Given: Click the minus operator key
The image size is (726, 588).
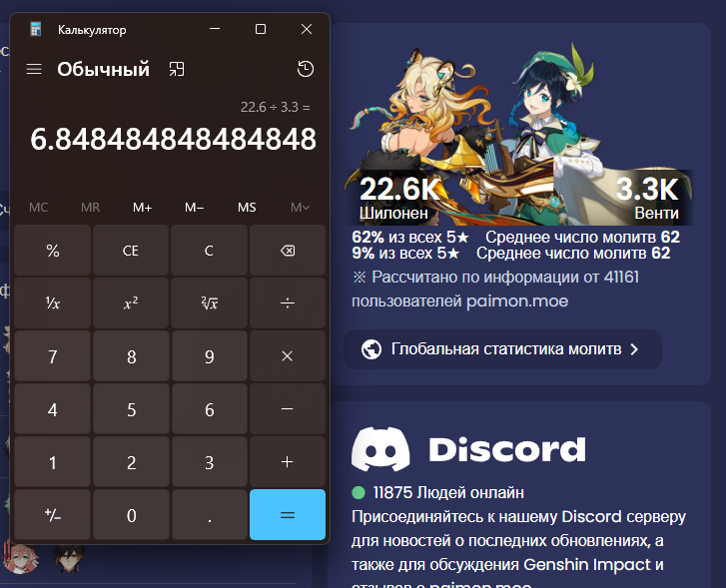Looking at the screenshot, I should click(x=288, y=409).
